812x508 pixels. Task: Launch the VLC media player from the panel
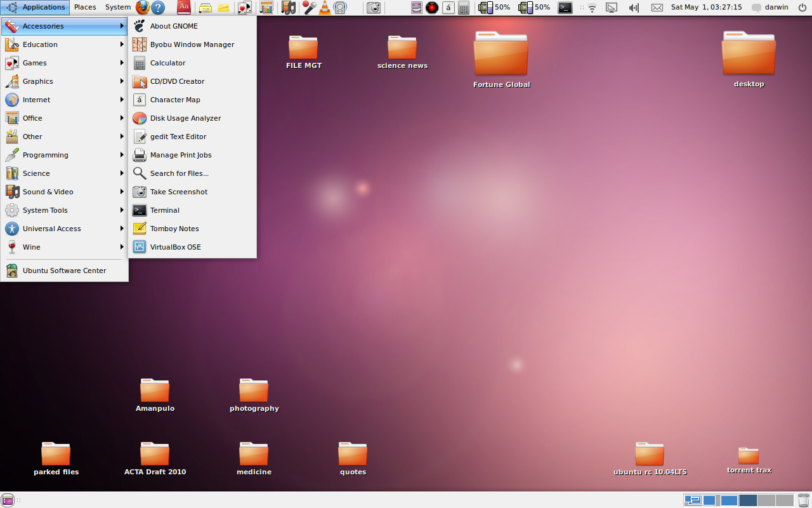click(x=324, y=8)
